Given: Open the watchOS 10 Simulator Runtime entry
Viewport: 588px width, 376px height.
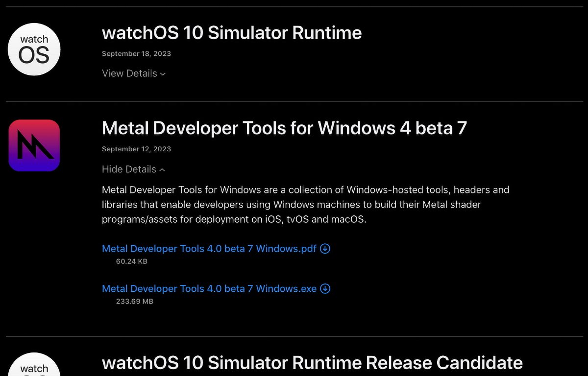Looking at the screenshot, I should click(231, 33).
